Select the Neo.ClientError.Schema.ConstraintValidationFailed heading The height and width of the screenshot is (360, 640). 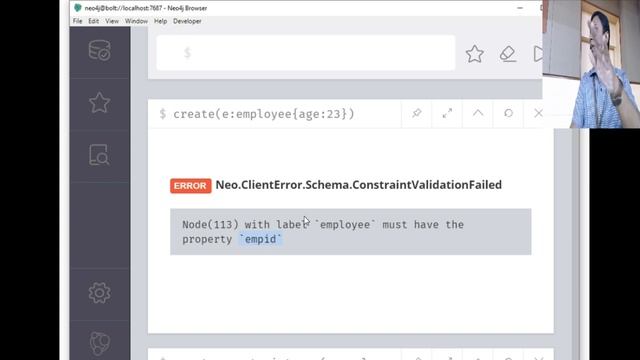coord(358,185)
